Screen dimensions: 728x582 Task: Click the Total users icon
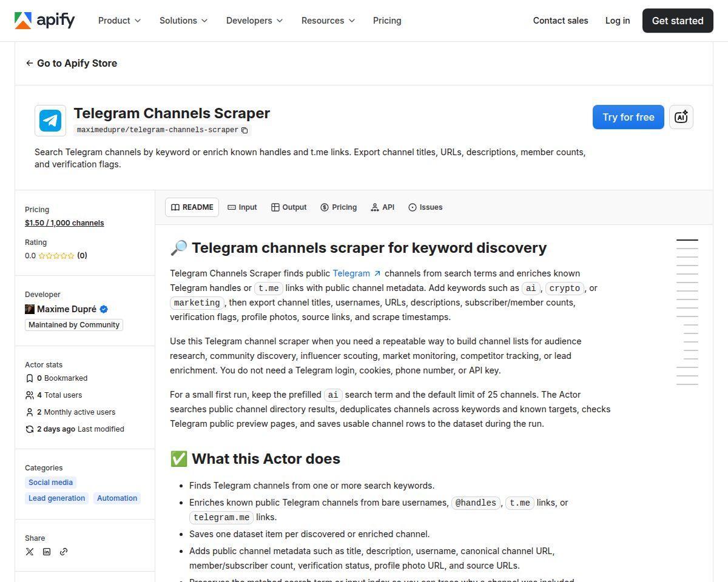(x=30, y=395)
